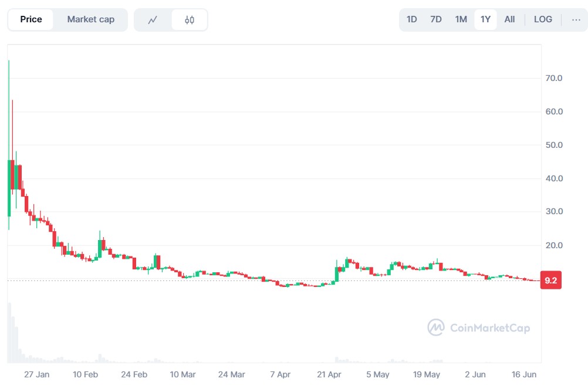Click the 30.0 price axis label
Viewport: 588px width, 392px height.
click(554, 212)
